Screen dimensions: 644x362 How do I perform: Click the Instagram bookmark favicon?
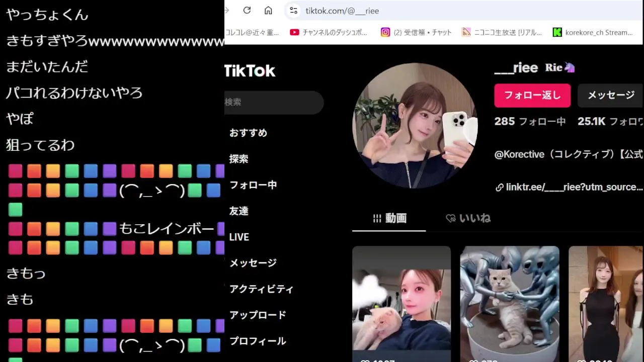385,32
